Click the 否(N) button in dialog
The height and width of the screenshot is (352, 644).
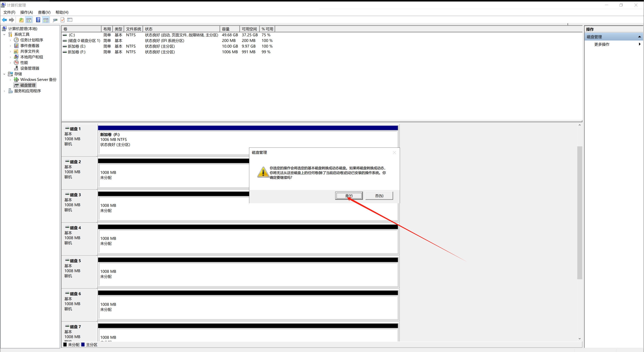click(x=379, y=196)
